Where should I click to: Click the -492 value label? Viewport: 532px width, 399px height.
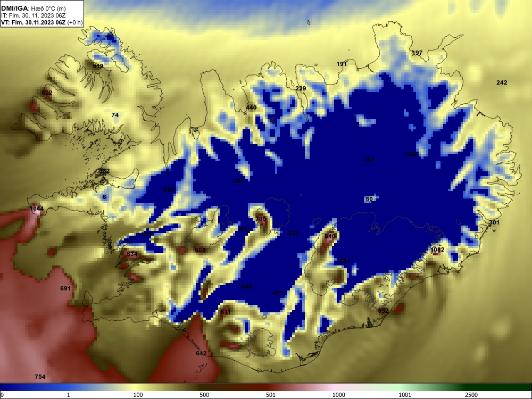click(293, 233)
